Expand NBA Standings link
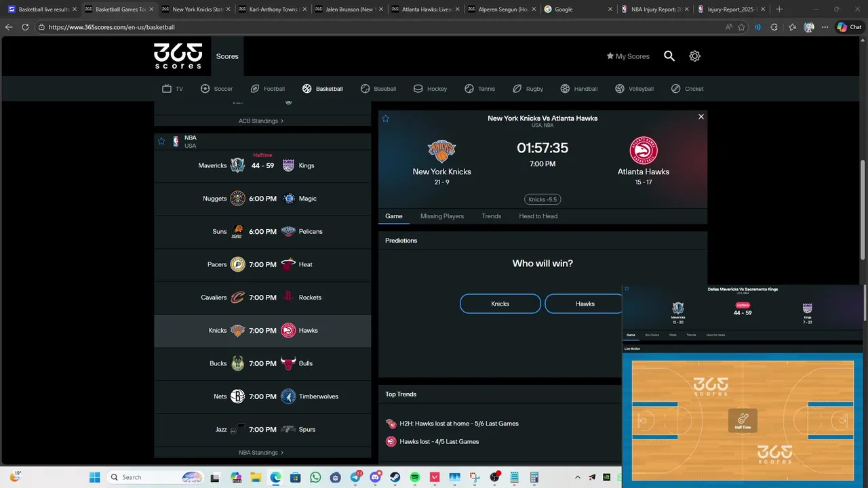This screenshot has width=868, height=488. [261, 452]
